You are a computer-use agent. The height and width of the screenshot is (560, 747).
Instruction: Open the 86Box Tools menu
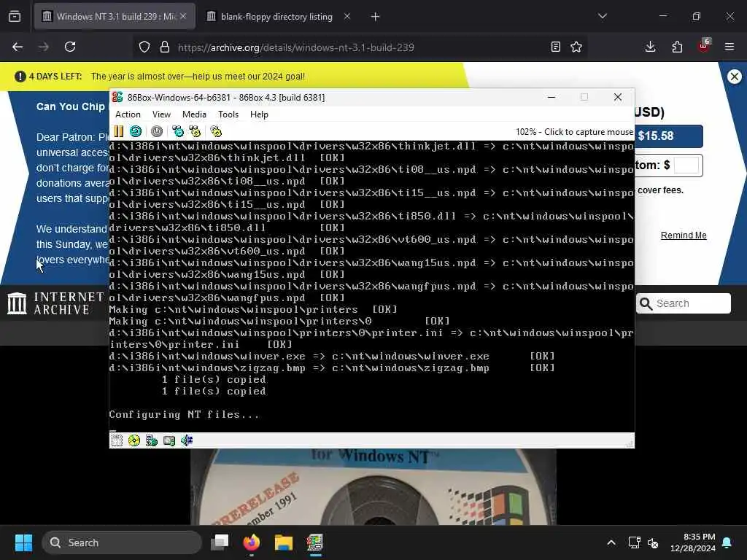point(228,114)
